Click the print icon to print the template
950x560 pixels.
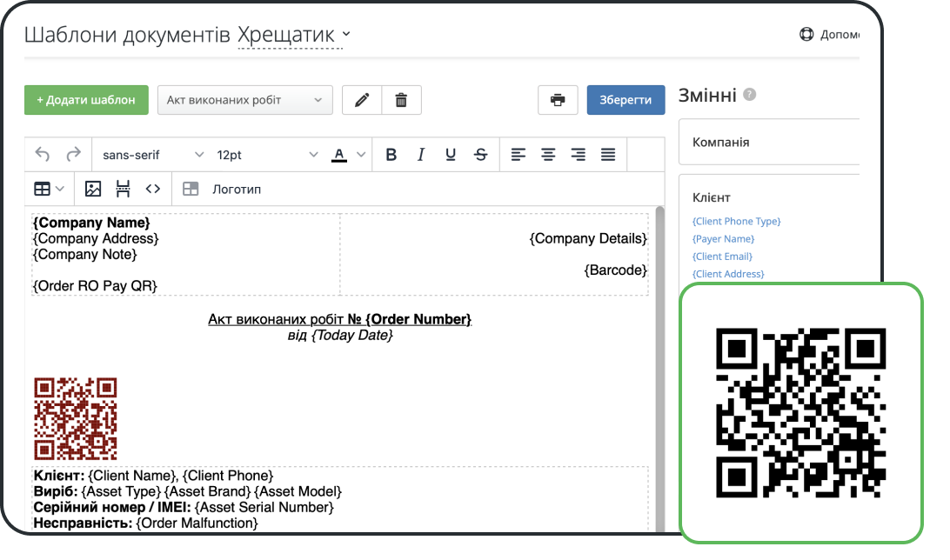pyautogui.click(x=557, y=99)
